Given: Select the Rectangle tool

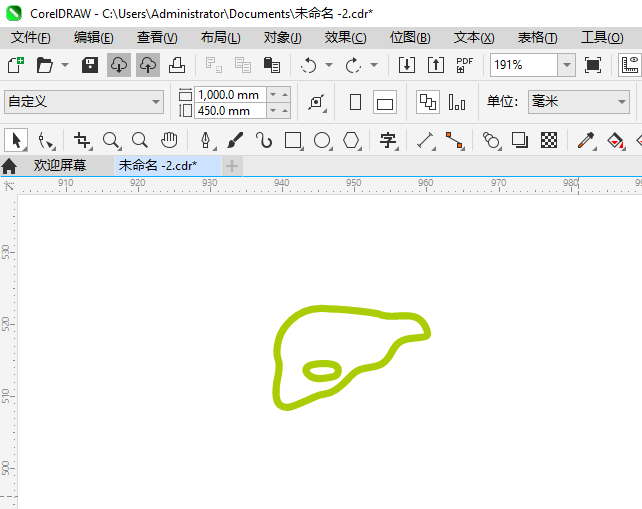Looking at the screenshot, I should pos(293,140).
